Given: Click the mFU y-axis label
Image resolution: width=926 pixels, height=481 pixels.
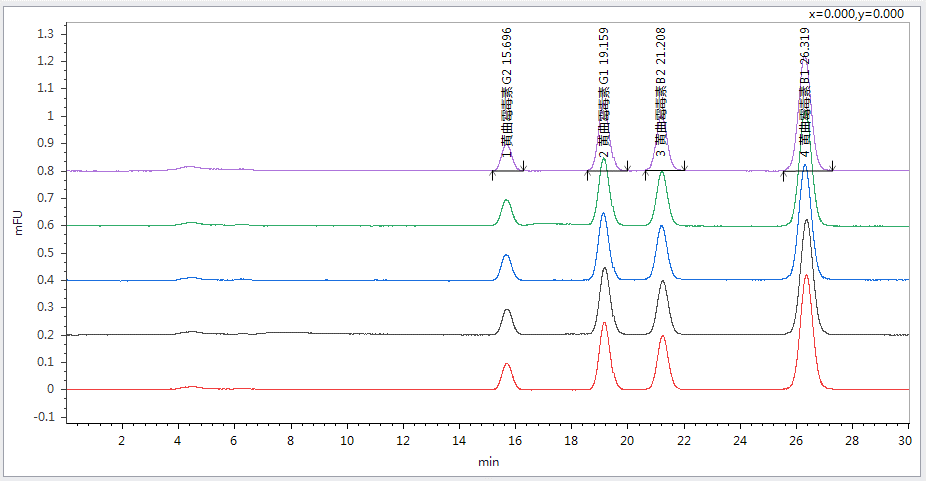Looking at the screenshot, I should coord(16,221).
